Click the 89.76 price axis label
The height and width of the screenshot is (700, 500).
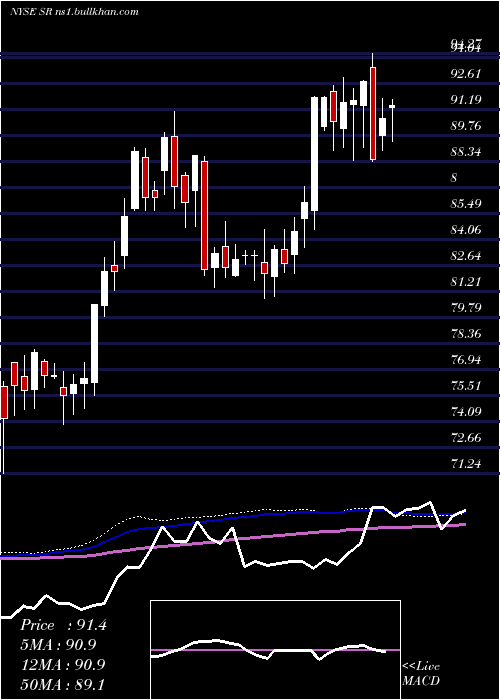coord(466,126)
